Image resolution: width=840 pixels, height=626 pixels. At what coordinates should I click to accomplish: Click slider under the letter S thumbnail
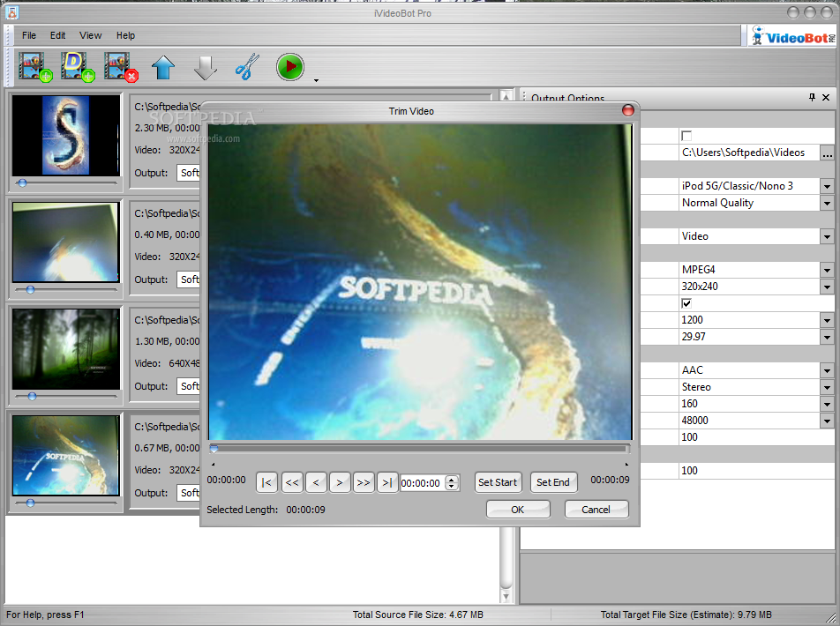point(66,183)
